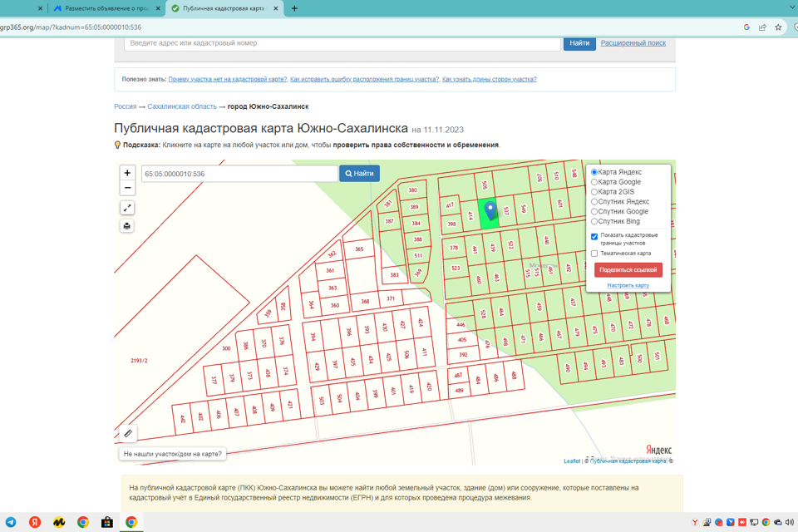Viewport: 798px width, 532px height.
Task: Click the print map icon
Action: pyautogui.click(x=127, y=226)
